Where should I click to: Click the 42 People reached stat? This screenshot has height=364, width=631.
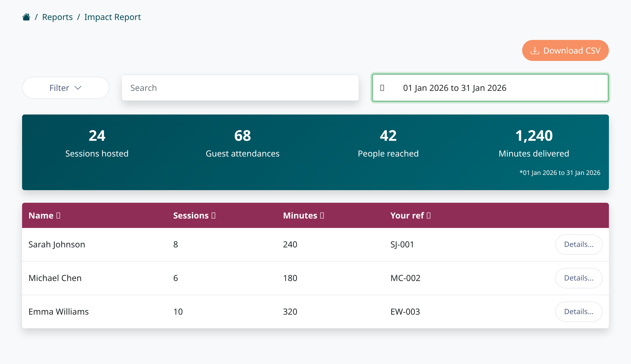tap(388, 143)
